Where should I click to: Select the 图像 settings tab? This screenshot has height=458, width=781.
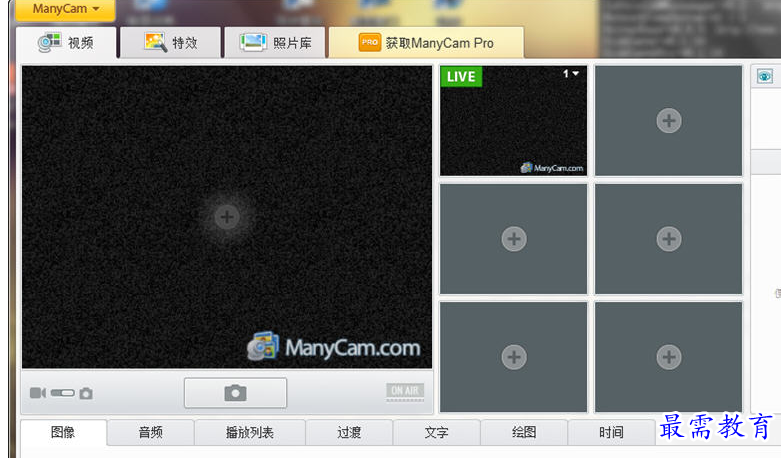pyautogui.click(x=63, y=432)
